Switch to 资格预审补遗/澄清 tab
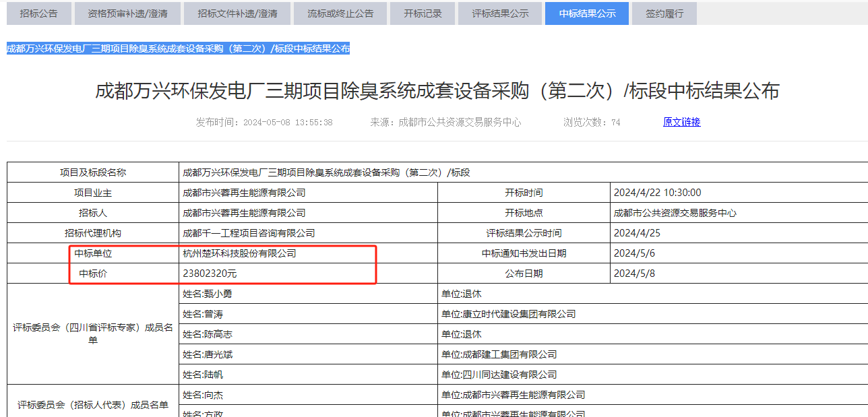Image resolution: width=868 pixels, height=417 pixels. click(x=127, y=13)
